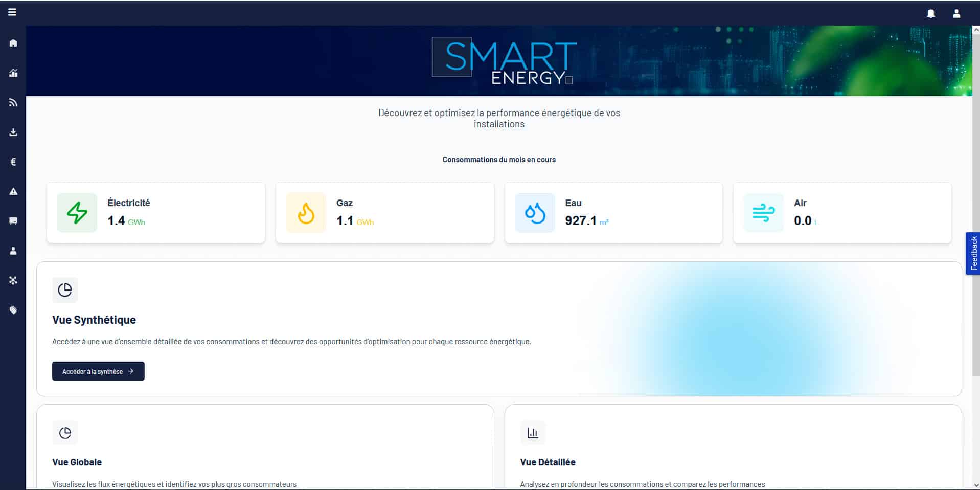The image size is (980, 490).
Task: Click the tag icon in sidebar
Action: pyautogui.click(x=13, y=310)
